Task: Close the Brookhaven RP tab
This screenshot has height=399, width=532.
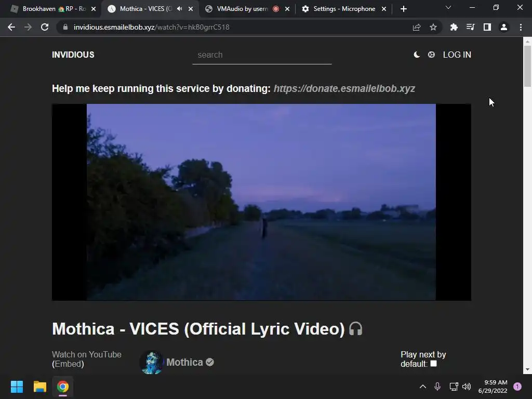Action: pos(94,9)
